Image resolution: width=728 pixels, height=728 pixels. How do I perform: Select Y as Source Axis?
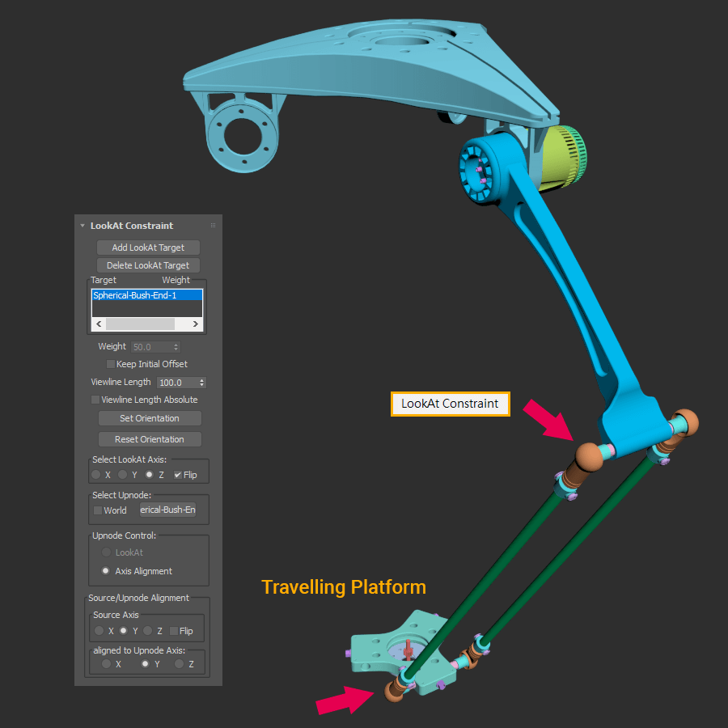point(124,630)
